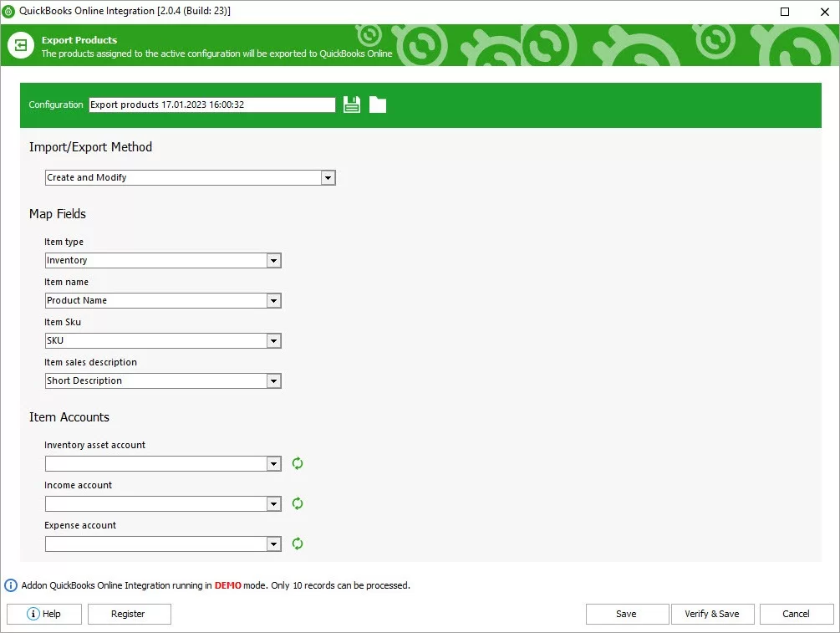The image size is (840, 633).
Task: Click the QuickBooks Online Integration title bar logo
Action: (x=10, y=11)
